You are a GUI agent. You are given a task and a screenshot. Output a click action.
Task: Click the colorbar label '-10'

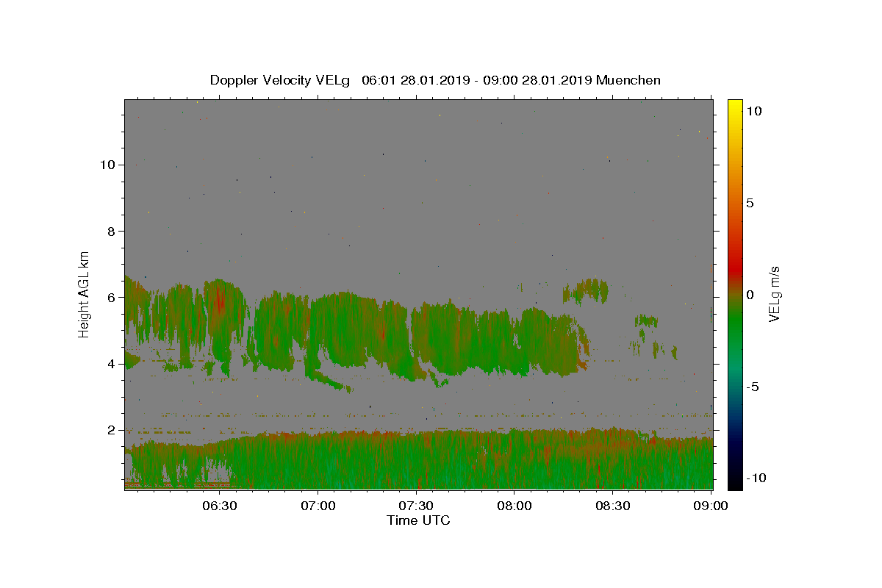click(x=756, y=478)
